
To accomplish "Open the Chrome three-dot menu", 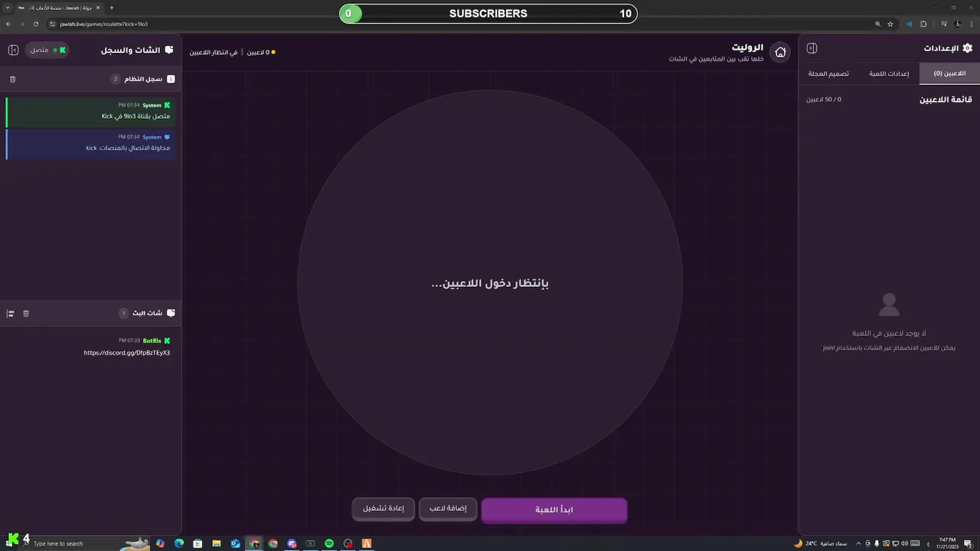I will tap(972, 24).
